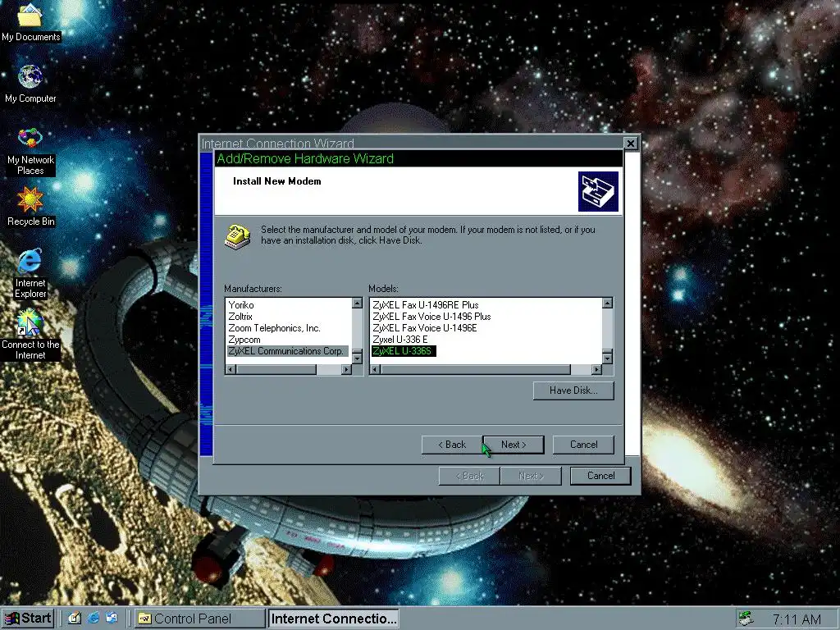This screenshot has width=840, height=630.
Task: Click the hardware wizard header icon
Action: [x=598, y=191]
